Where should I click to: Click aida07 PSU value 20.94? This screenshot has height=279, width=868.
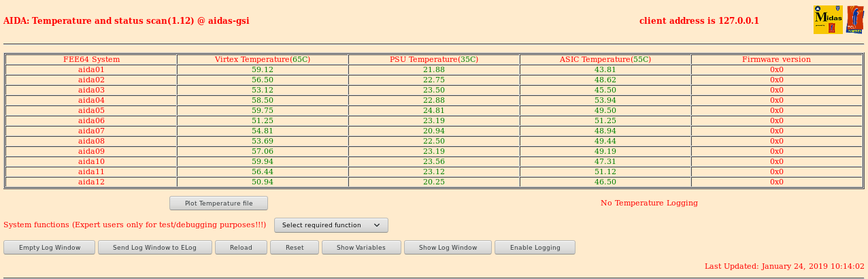pos(434,131)
